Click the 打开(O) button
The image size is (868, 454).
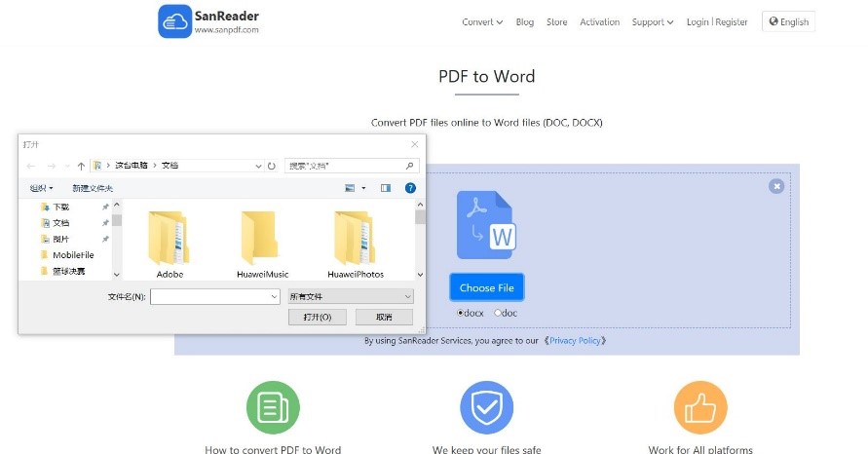318,318
